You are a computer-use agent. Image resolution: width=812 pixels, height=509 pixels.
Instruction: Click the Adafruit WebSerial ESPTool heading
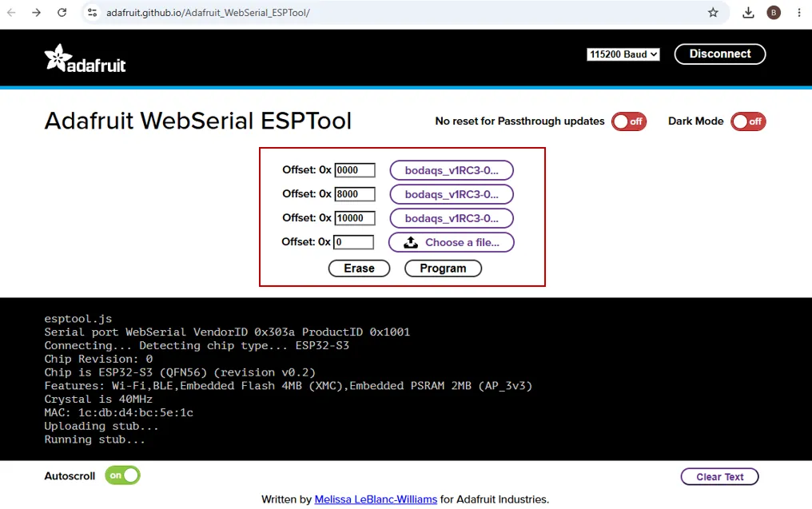coord(198,121)
